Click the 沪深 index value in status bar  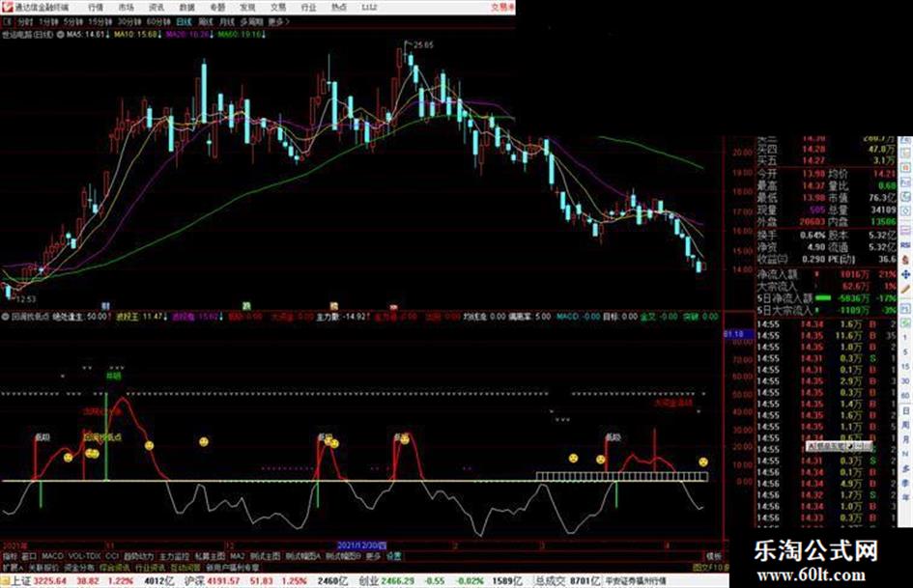pyautogui.click(x=223, y=581)
